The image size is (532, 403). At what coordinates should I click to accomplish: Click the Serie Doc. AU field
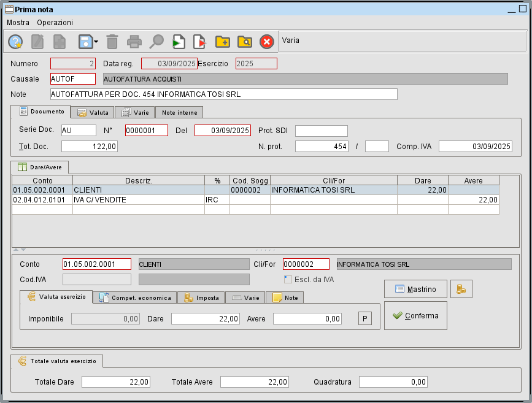point(79,130)
